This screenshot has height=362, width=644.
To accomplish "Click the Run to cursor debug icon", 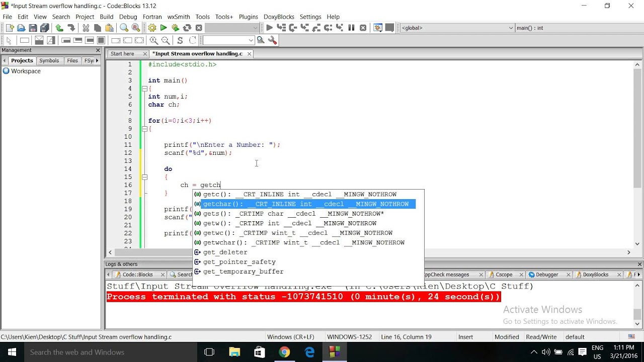I will (x=281, y=28).
